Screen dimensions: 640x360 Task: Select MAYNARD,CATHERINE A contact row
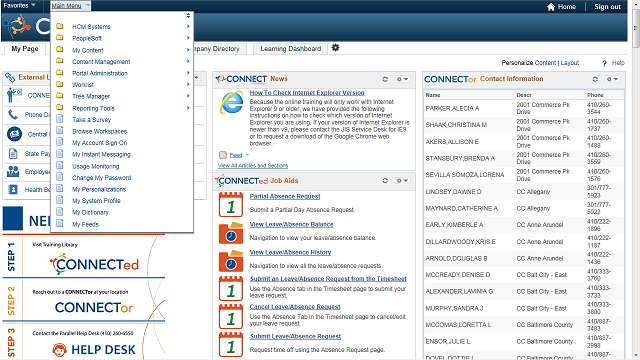[524, 208]
